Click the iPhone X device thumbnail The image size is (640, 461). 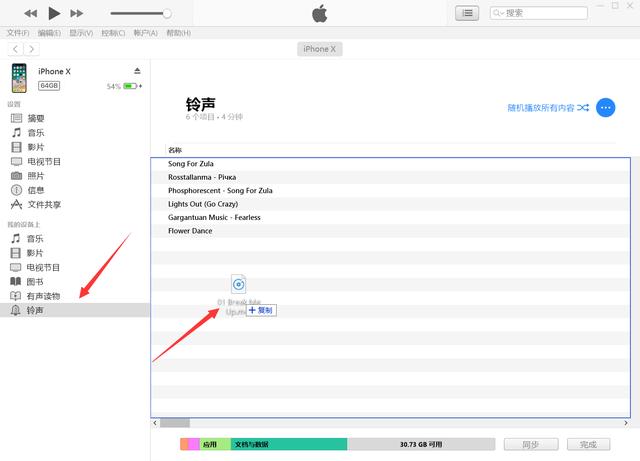19,78
